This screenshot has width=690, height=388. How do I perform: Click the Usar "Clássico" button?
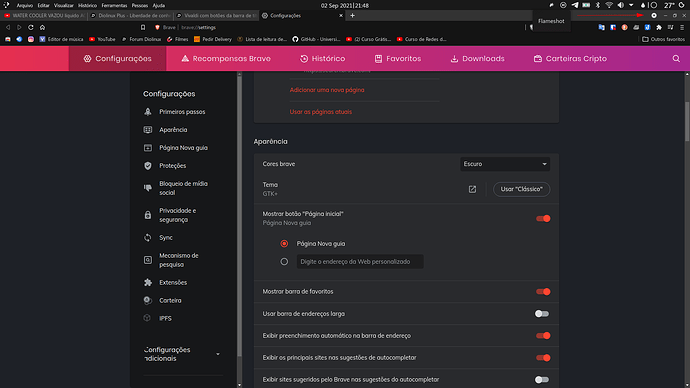pyautogui.click(x=521, y=189)
